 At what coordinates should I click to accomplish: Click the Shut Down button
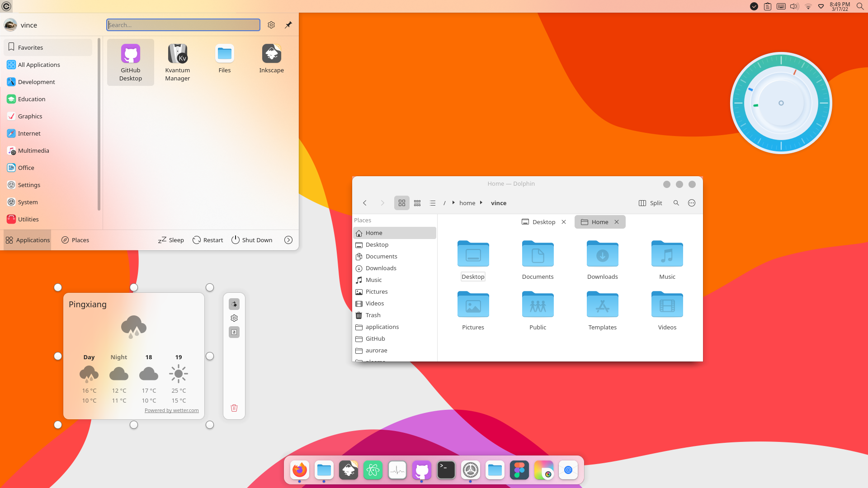tap(252, 240)
